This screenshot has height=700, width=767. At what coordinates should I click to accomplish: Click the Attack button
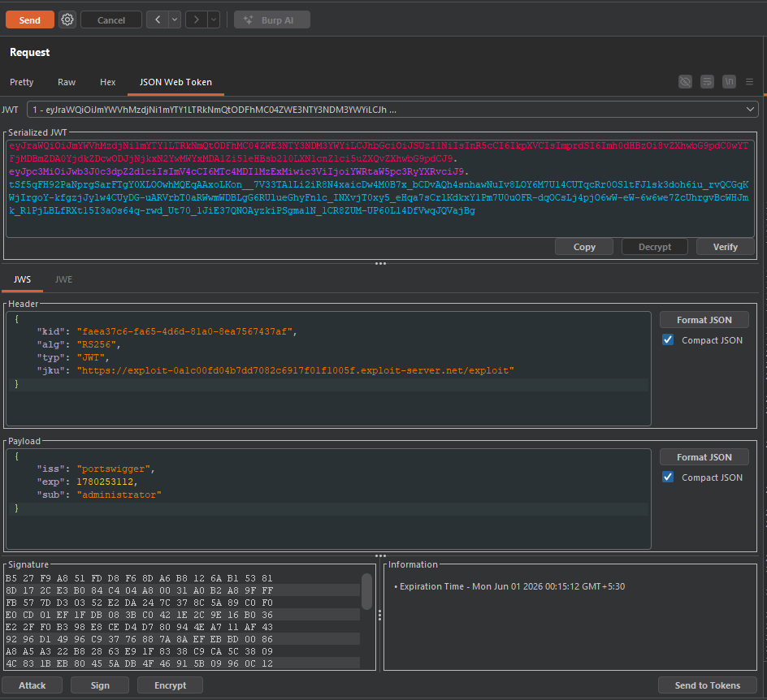point(32,685)
